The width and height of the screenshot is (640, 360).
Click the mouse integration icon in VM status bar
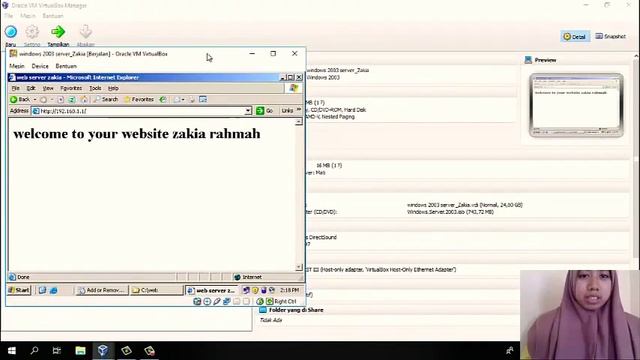point(260,302)
